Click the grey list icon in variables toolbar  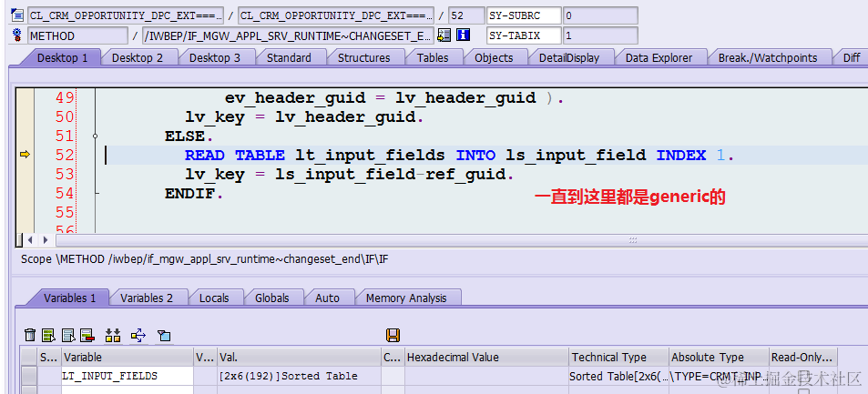coord(68,335)
